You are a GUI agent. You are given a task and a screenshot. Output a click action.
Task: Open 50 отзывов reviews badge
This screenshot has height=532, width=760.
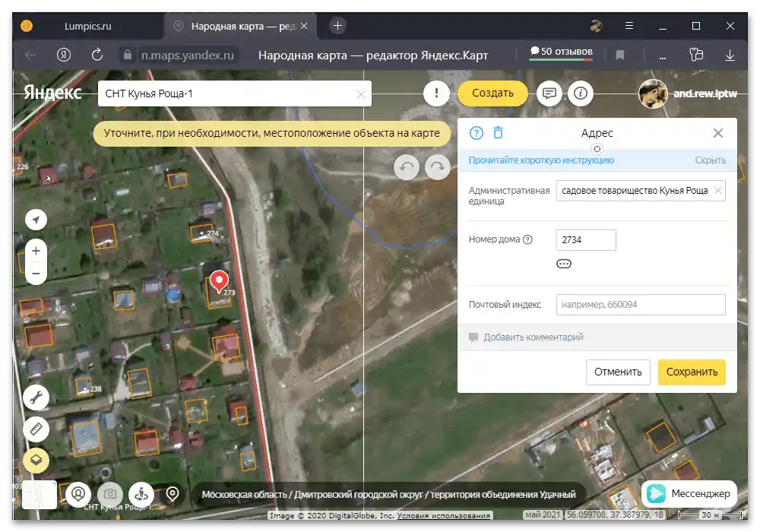tap(561, 52)
